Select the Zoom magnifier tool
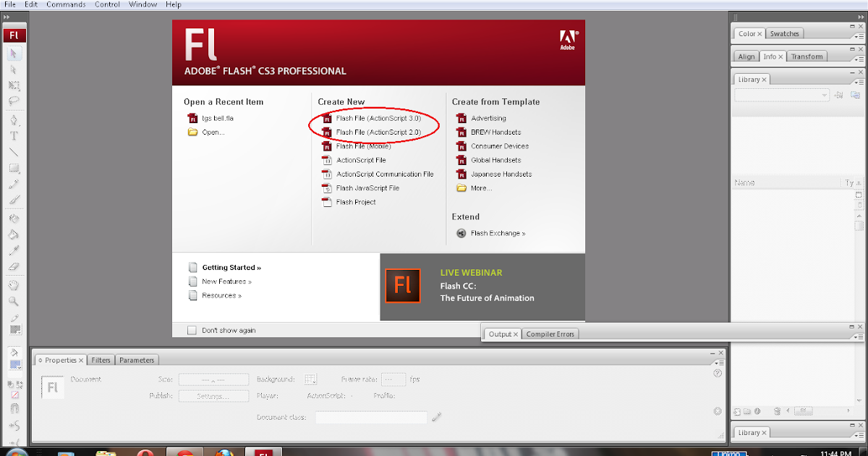This screenshot has height=456, width=868. coord(14,301)
